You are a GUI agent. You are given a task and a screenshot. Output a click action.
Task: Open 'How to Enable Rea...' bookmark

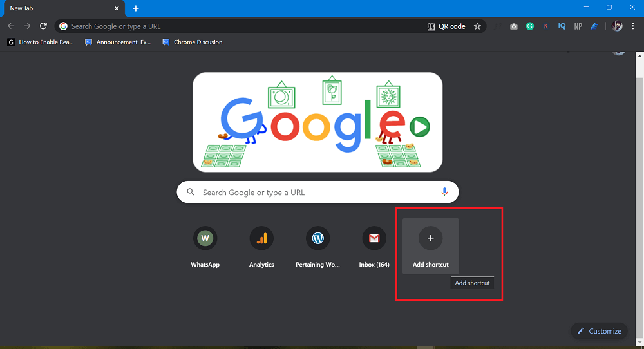[41, 42]
